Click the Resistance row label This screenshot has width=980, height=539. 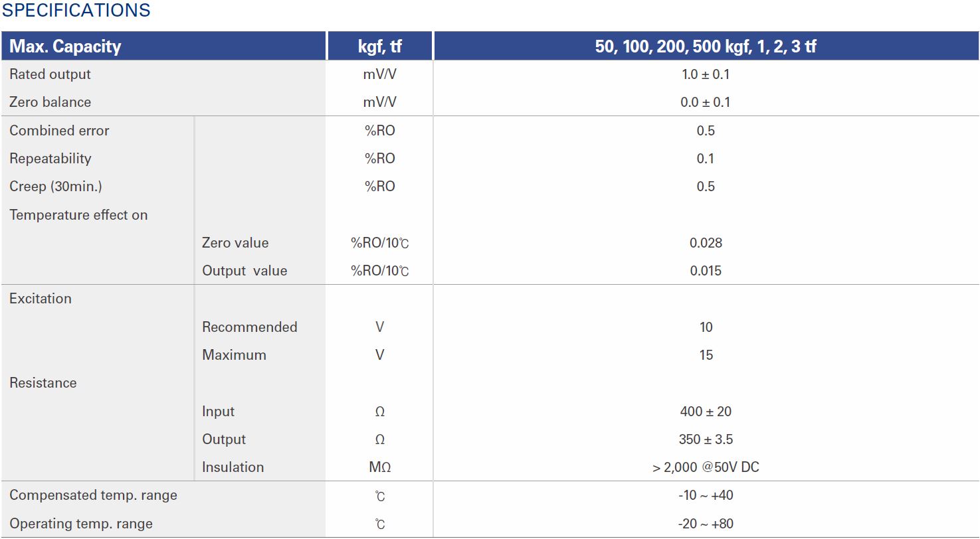tap(43, 383)
